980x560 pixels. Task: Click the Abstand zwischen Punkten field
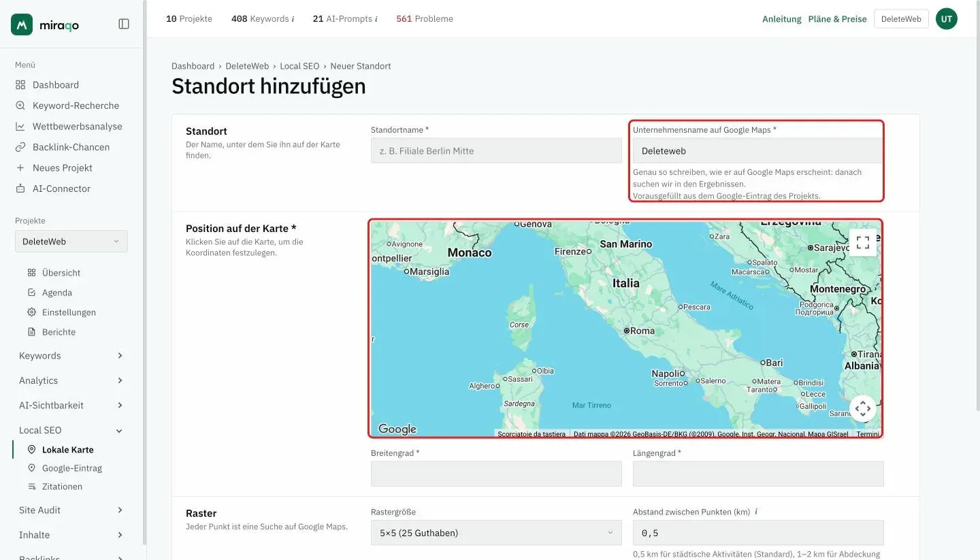(758, 533)
